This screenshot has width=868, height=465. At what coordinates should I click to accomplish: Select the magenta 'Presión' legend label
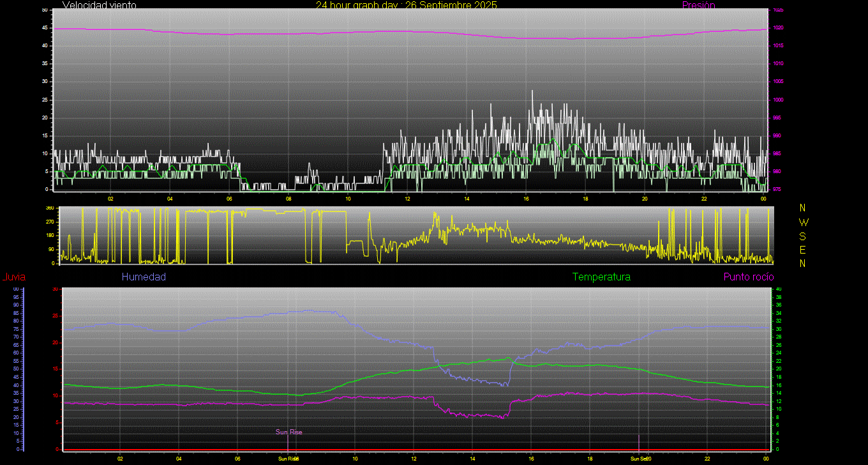698,5
